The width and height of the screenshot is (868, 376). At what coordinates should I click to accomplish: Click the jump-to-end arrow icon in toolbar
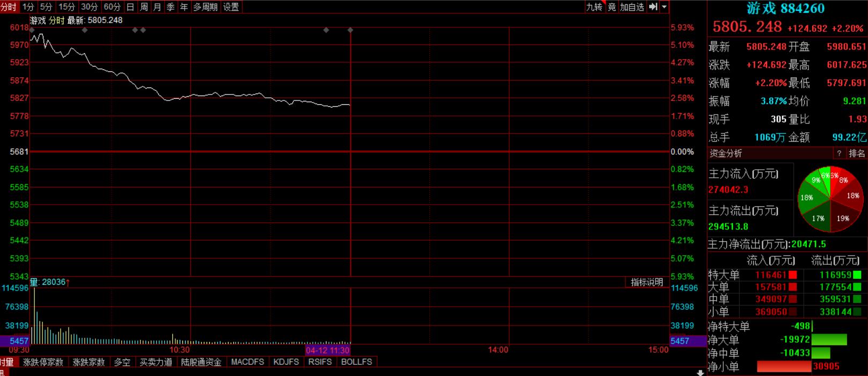pyautogui.click(x=653, y=7)
